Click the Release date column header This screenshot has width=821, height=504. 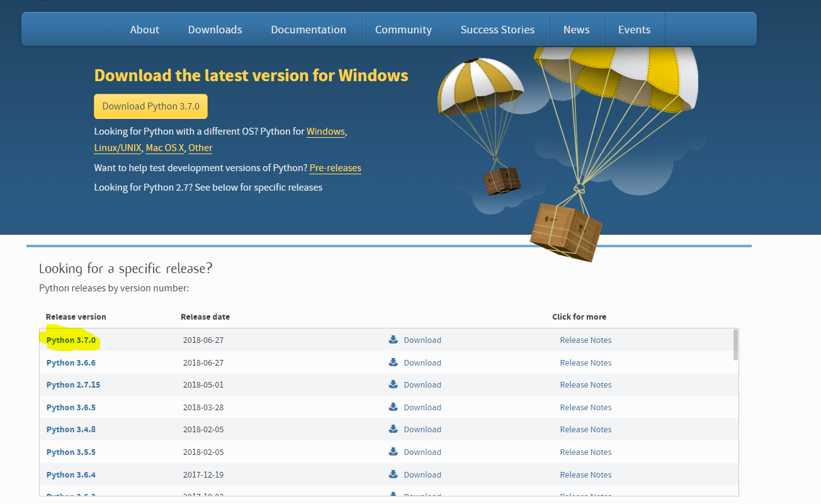[x=205, y=316]
